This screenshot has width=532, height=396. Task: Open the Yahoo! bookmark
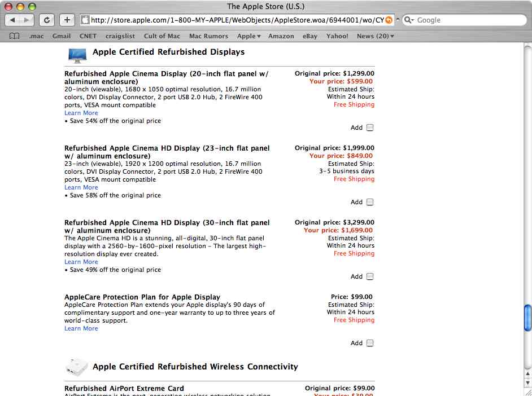point(337,36)
